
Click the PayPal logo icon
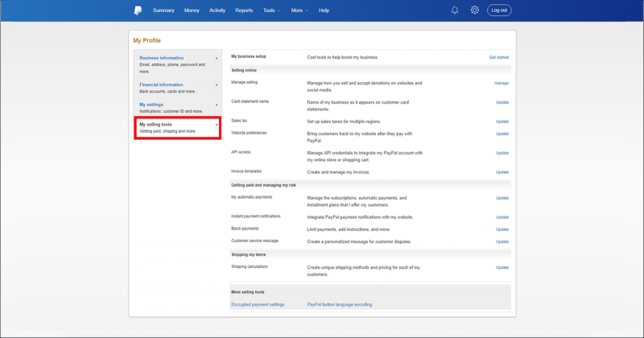click(138, 10)
